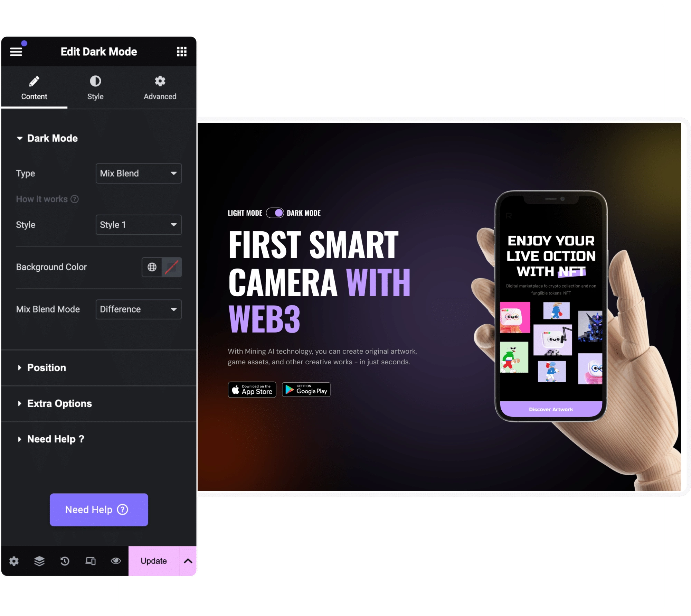Click the Need Help button
This screenshot has height=616, width=691.
(x=98, y=509)
